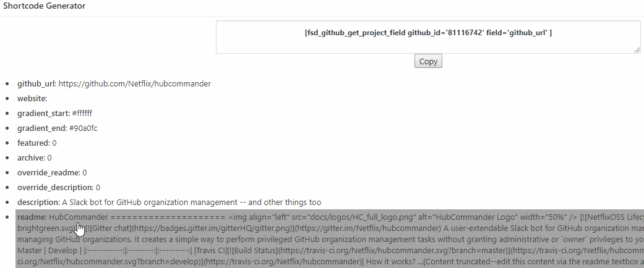The height and width of the screenshot is (268, 644).
Task: Click the Shortcode Generator heading
Action: point(45,6)
